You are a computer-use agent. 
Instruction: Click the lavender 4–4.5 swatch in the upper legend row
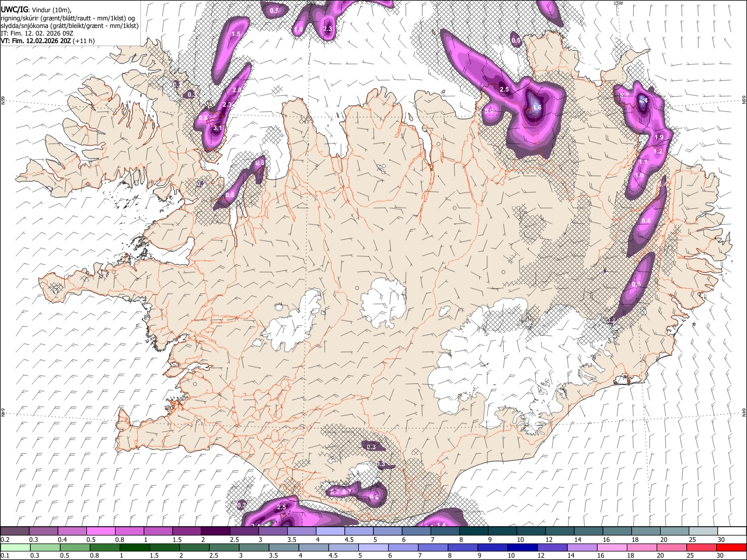330,531
